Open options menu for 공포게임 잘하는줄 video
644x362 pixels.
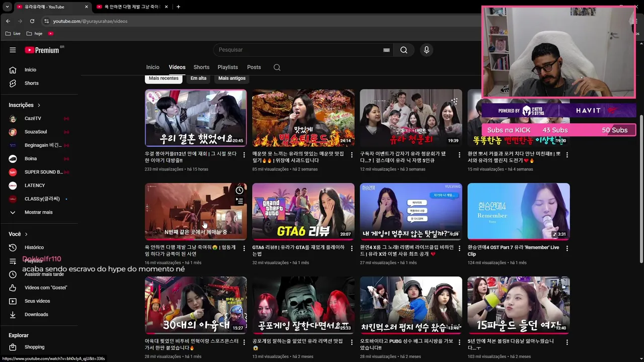(x=352, y=342)
